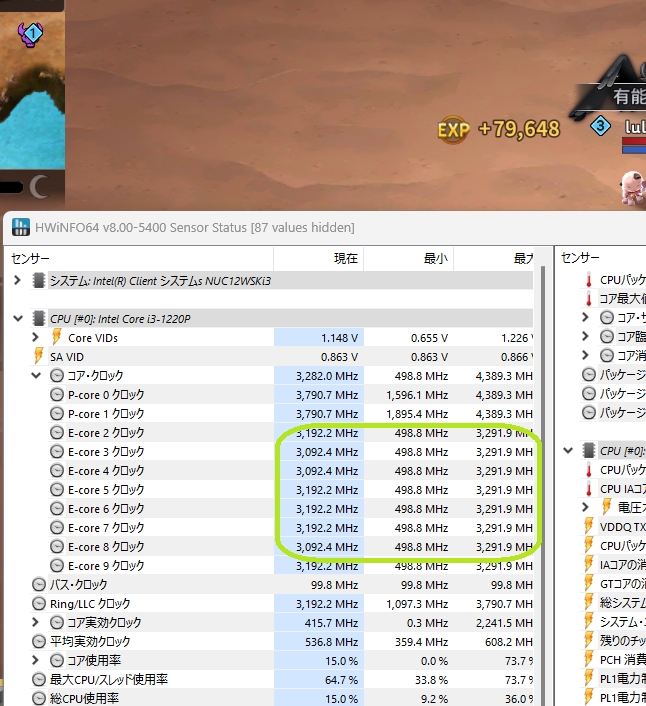Screen dimensions: 646x706
Task: Click the clock icon for E-core 9 クロック
Action: pos(57,566)
